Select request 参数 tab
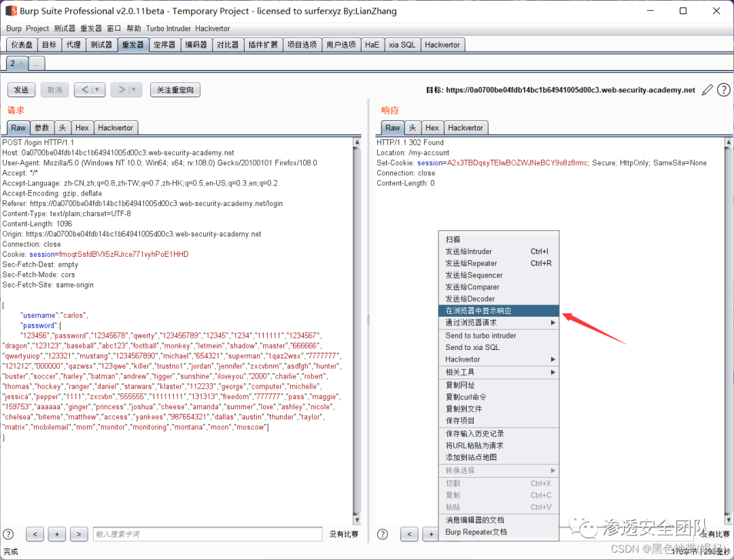The height and width of the screenshot is (560, 734). pyautogui.click(x=42, y=128)
